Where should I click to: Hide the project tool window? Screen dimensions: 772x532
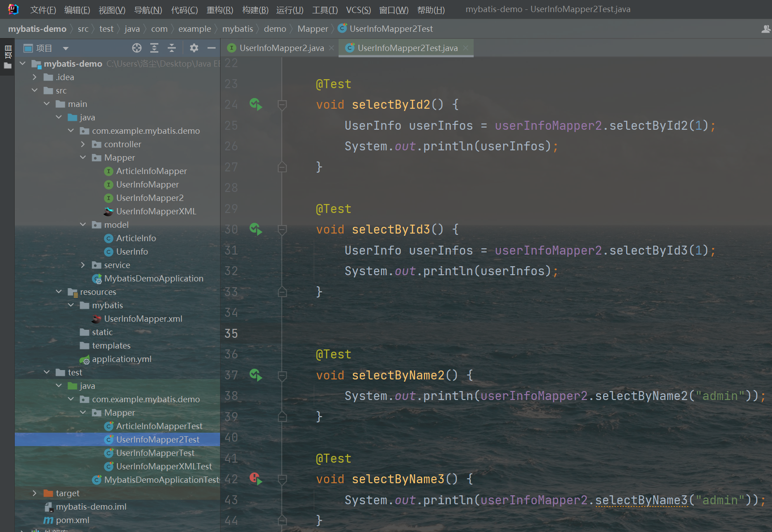coord(212,48)
